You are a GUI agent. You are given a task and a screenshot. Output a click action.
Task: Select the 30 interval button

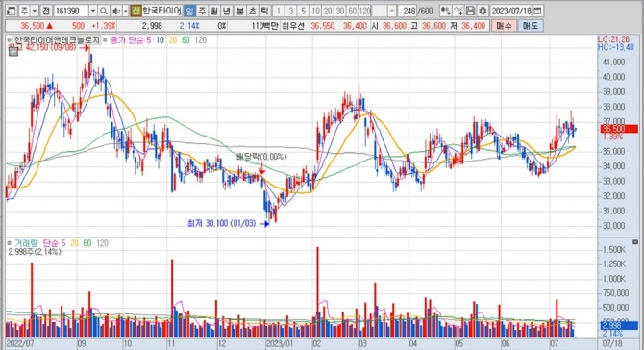[340, 11]
